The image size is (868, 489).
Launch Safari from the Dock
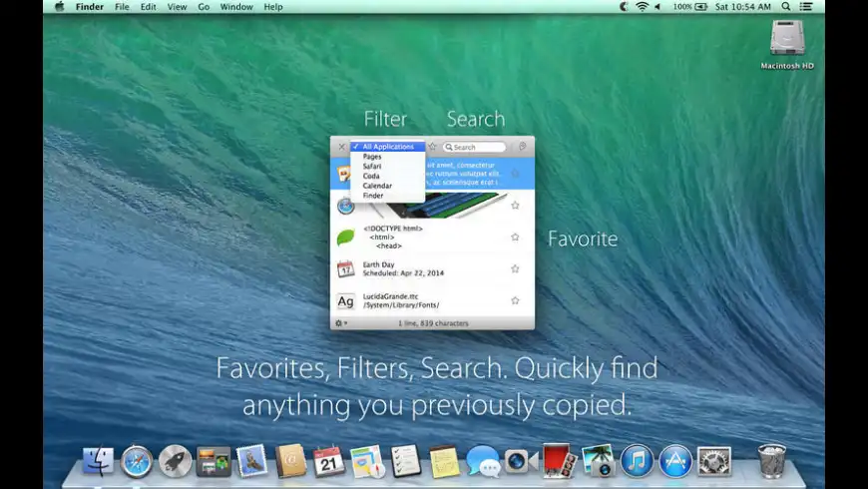[x=137, y=461]
